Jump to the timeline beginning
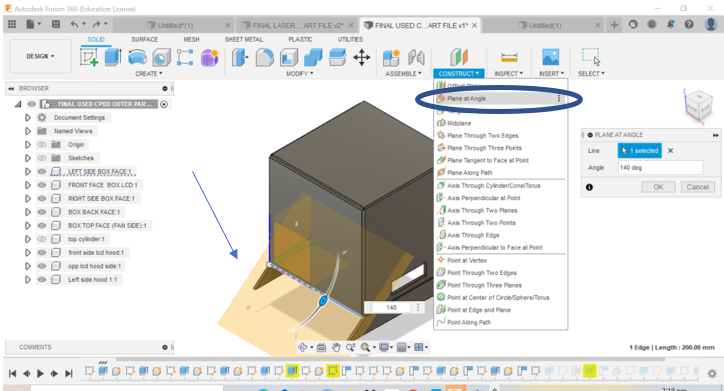This screenshot has height=391, width=724. [12, 373]
